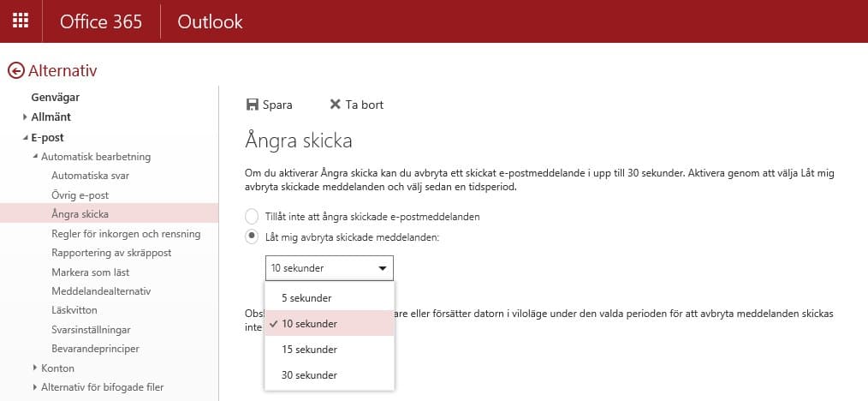
Task: Click the back arrow beside Alternativ
Action: (15, 71)
